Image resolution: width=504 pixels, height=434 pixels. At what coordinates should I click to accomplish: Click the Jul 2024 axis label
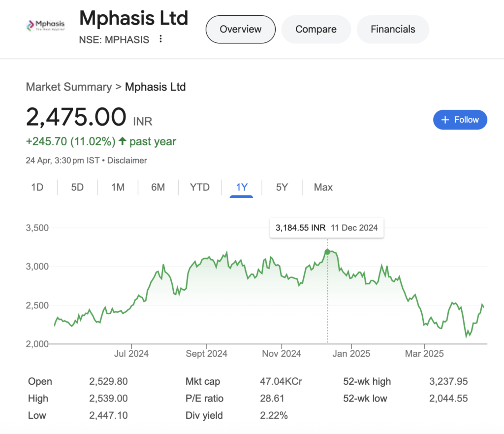coord(131,354)
